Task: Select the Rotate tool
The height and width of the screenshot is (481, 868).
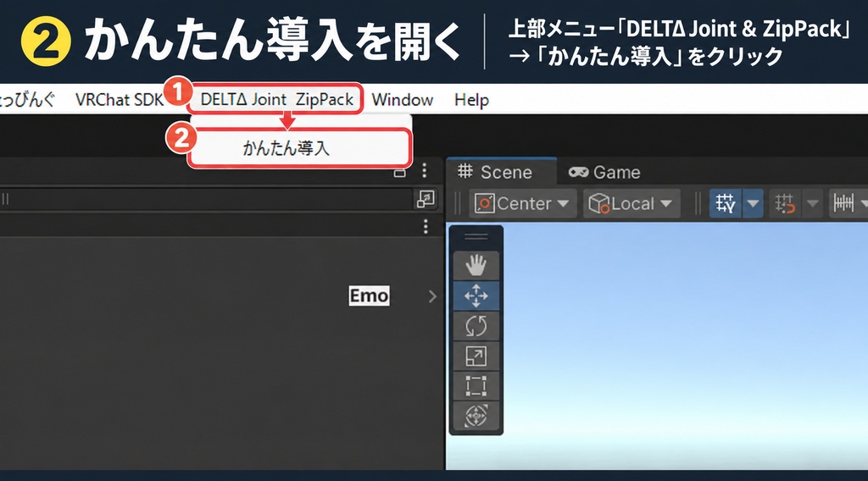Action: [x=476, y=326]
